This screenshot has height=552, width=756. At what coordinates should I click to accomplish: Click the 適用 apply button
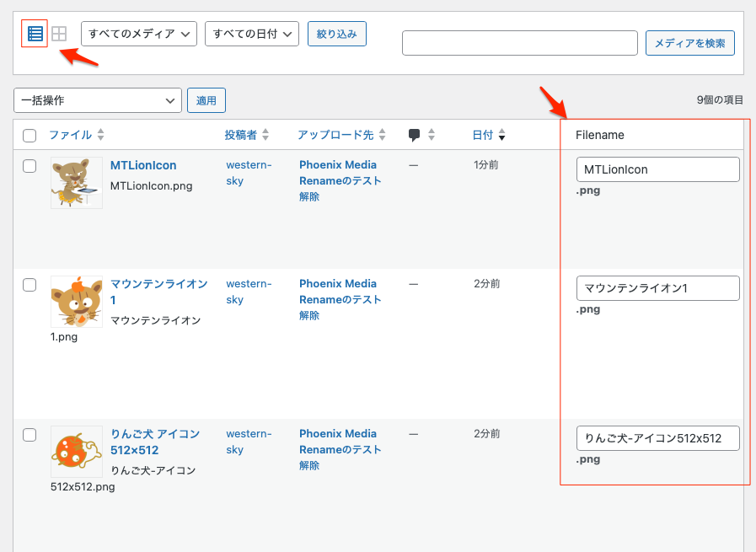206,100
